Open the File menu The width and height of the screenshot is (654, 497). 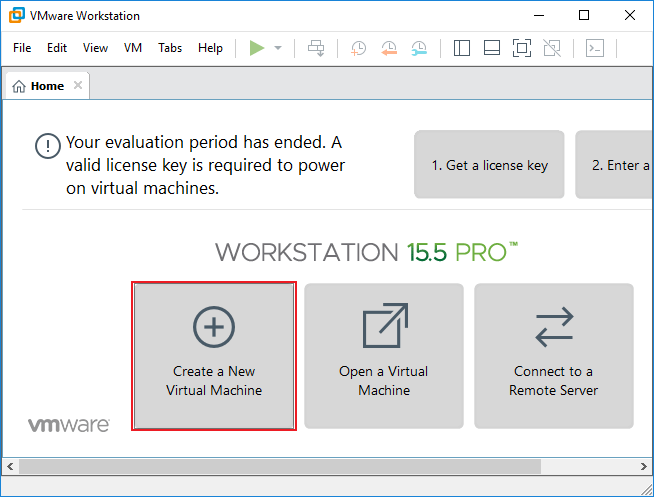point(22,48)
